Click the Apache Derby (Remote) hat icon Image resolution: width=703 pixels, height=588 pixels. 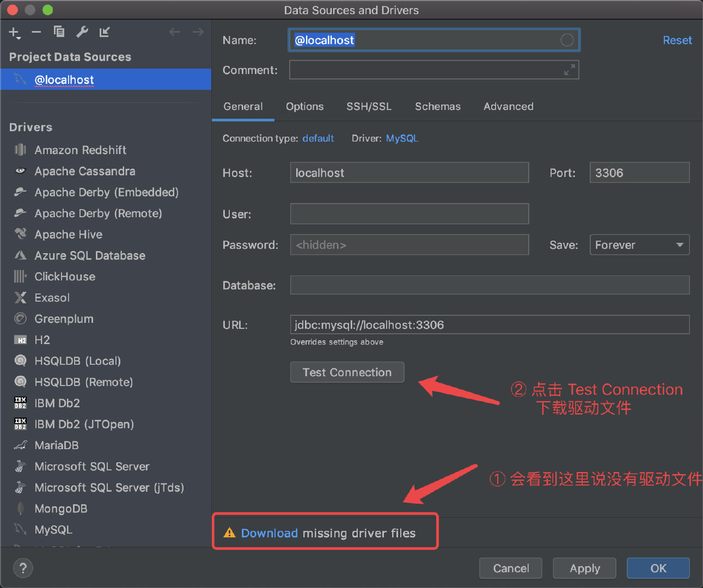point(20,213)
